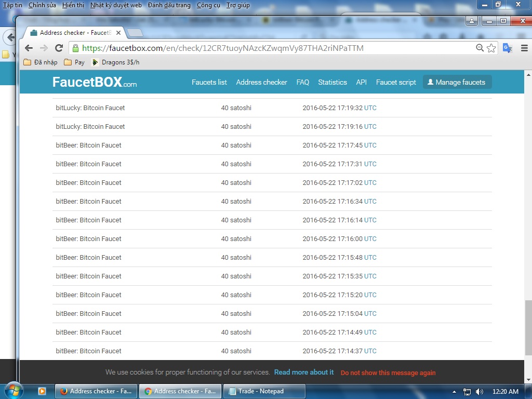The width and height of the screenshot is (532, 399).
Task: Show hidden system tray icons
Action: point(454,392)
